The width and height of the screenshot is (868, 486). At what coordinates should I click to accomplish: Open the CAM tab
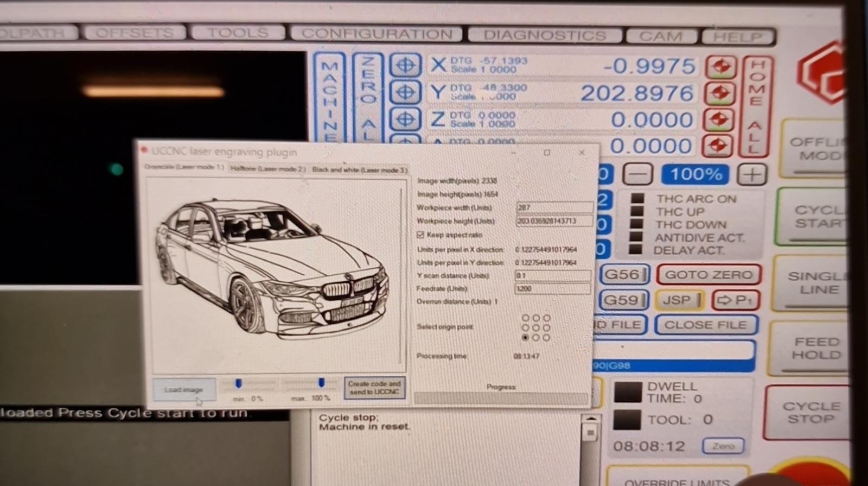point(661,36)
